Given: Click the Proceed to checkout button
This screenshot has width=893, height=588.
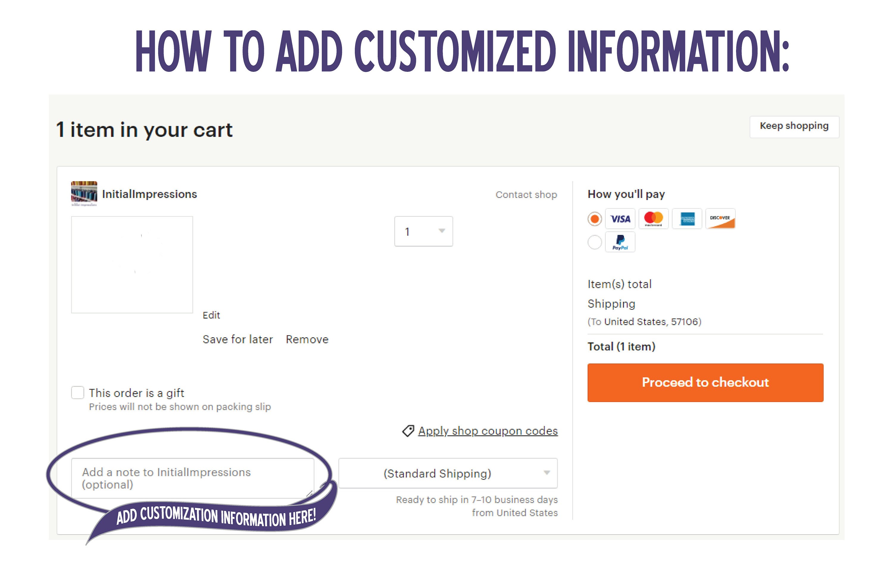Looking at the screenshot, I should point(705,382).
